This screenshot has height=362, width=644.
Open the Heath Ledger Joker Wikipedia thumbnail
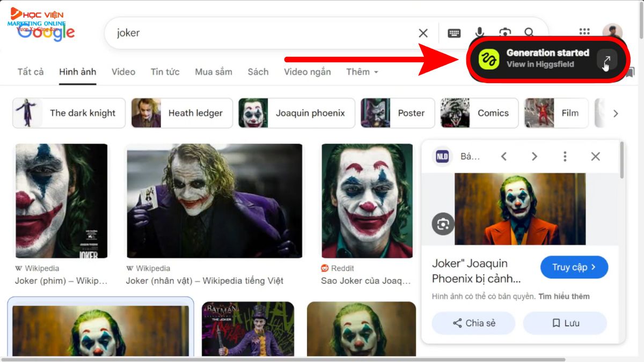pos(214,201)
